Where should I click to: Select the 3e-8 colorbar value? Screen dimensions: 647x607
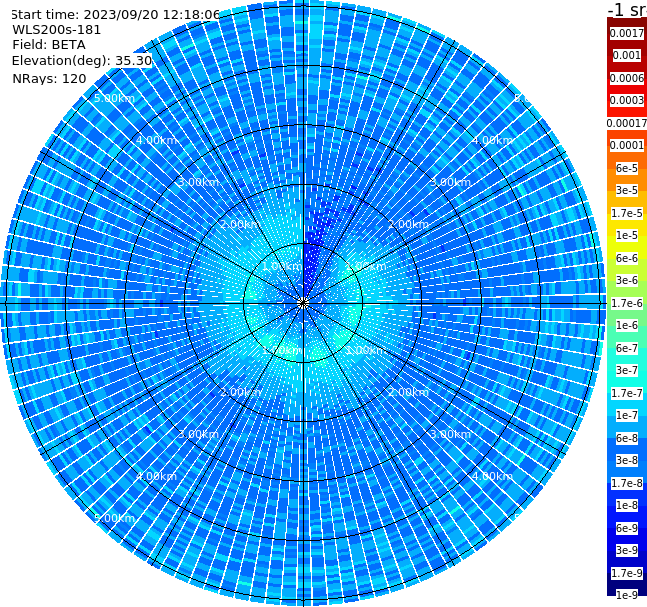[627, 460]
